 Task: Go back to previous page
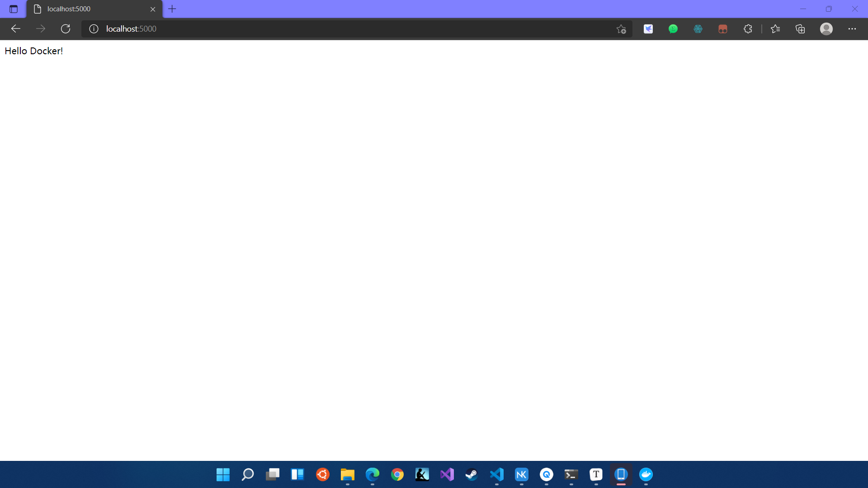16,29
